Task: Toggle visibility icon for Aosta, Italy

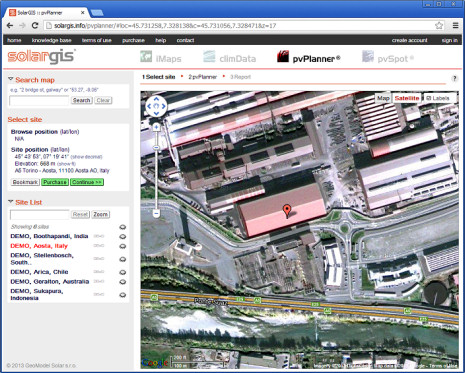Action: point(123,246)
